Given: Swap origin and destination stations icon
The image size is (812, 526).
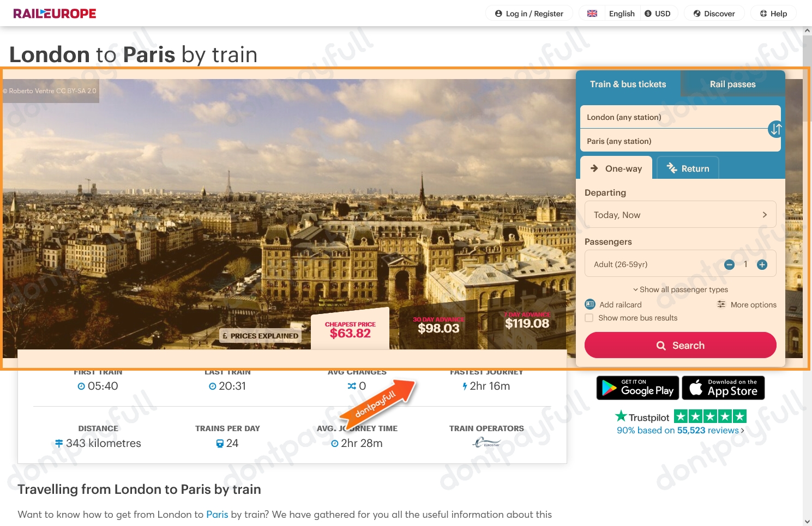Looking at the screenshot, I should point(775,129).
